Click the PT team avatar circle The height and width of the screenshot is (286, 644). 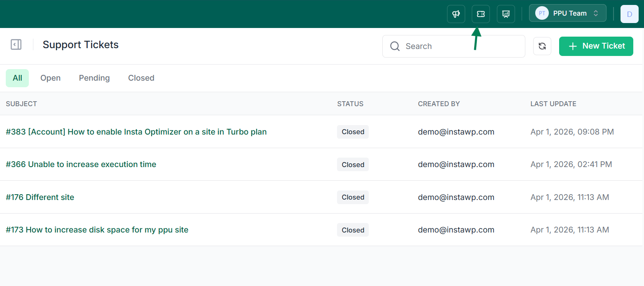click(x=542, y=13)
